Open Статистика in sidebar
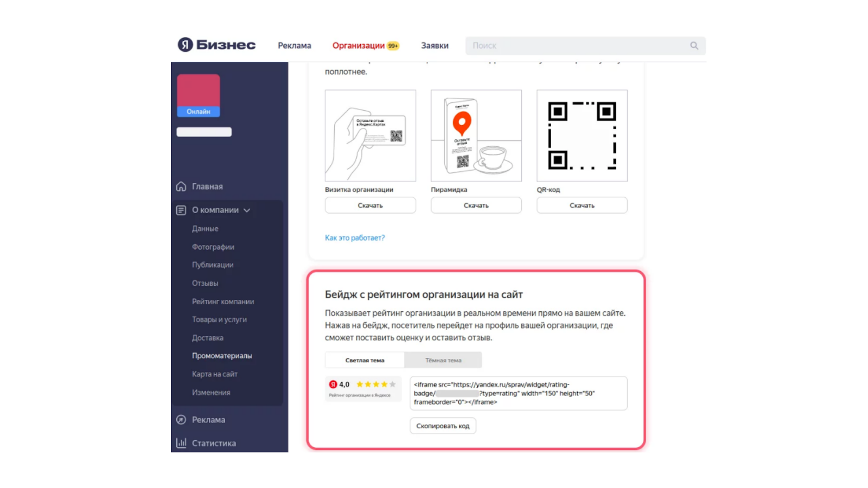This screenshot has width=868, height=488. pyautogui.click(x=214, y=444)
